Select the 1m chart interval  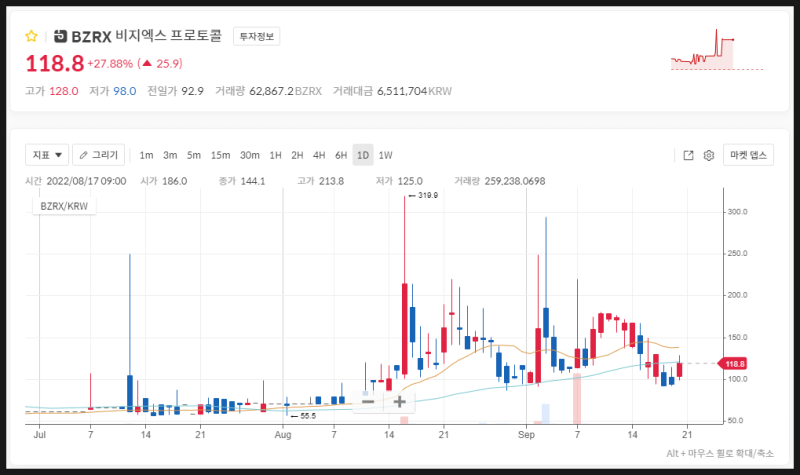pos(146,155)
